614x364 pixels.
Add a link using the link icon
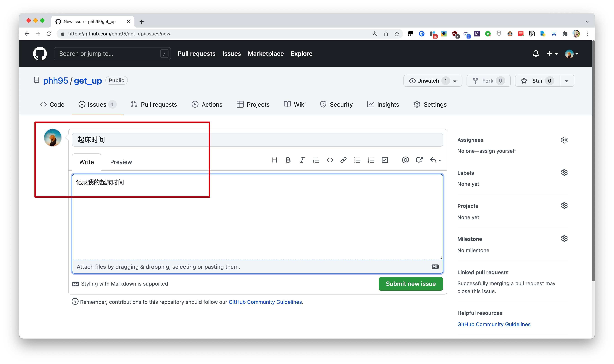(343, 160)
